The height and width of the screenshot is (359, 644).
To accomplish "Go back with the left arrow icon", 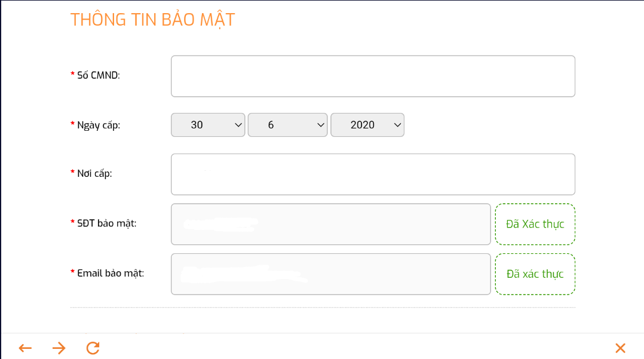I will click(25, 348).
